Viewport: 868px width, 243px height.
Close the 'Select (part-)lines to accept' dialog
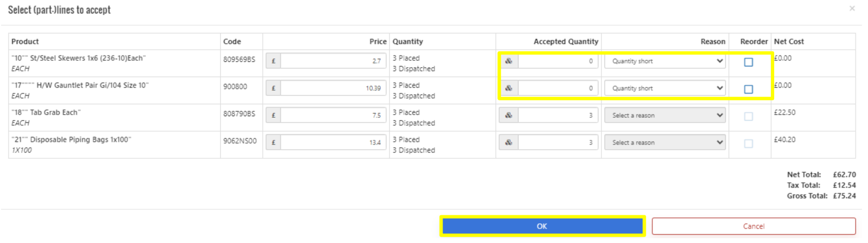[852, 9]
